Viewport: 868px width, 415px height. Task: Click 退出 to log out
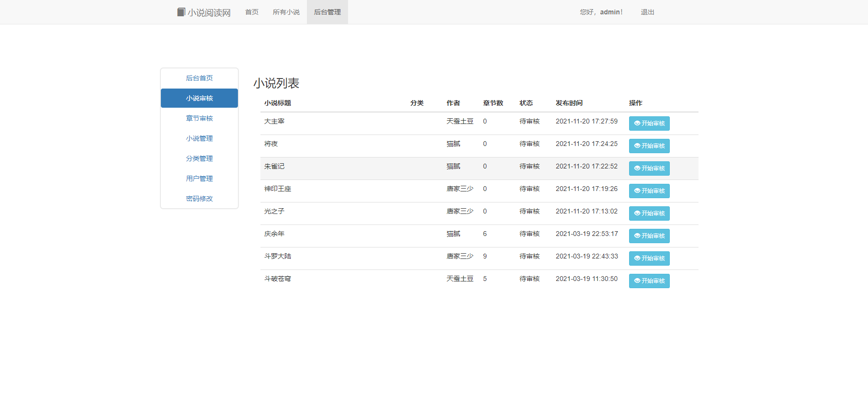[647, 12]
